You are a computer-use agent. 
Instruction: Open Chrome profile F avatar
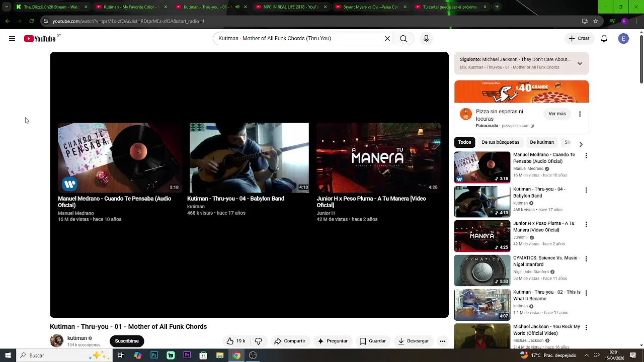pyautogui.click(x=624, y=21)
